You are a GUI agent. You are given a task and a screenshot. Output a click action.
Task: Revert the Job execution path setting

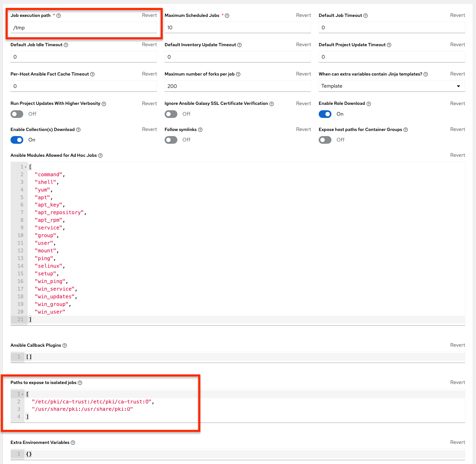[149, 15]
